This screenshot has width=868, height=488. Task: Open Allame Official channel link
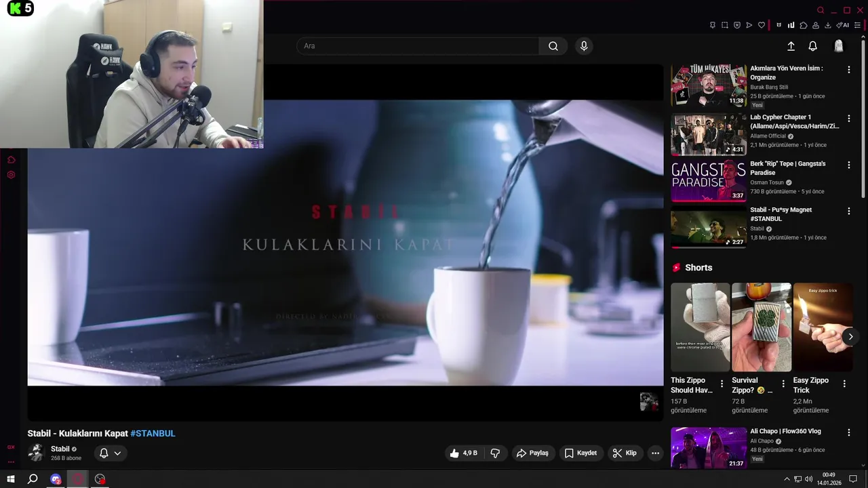coord(768,136)
